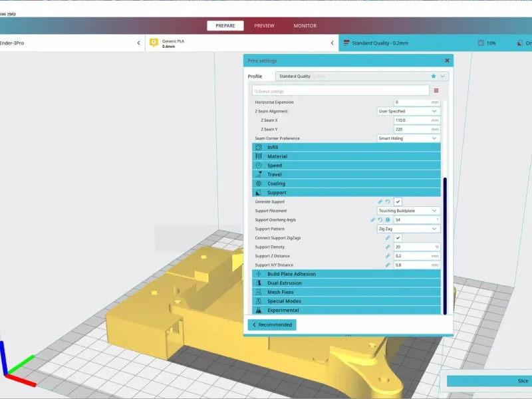Click the Slice button

pos(489,380)
